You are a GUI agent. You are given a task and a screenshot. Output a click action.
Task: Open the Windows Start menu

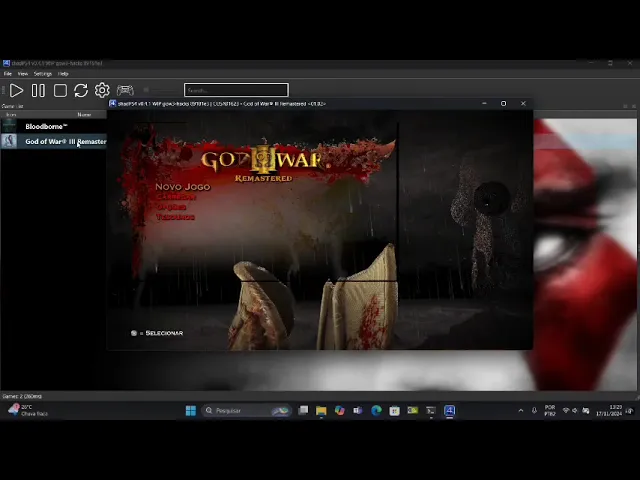[191, 411]
